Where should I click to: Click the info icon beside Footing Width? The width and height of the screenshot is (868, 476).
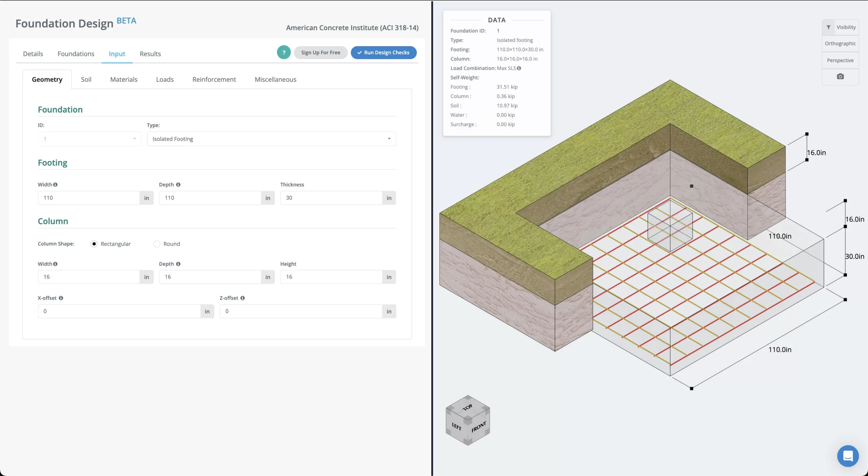(55, 185)
